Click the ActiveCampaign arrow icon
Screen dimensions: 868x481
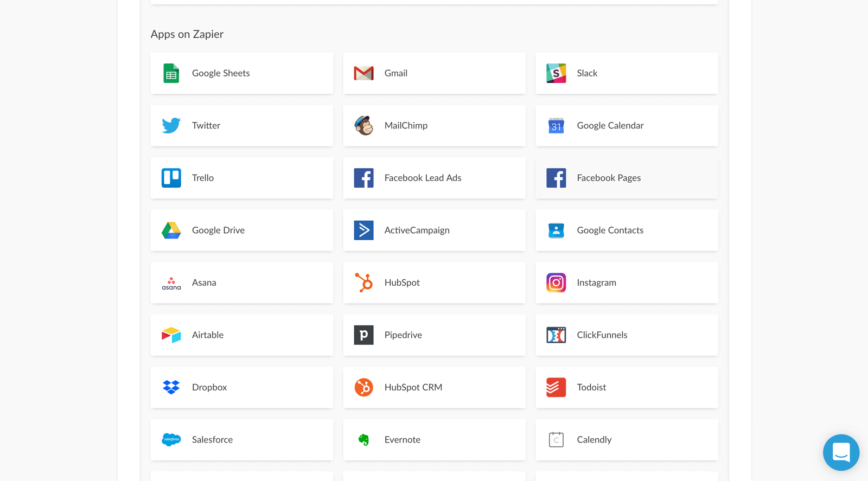coord(363,230)
